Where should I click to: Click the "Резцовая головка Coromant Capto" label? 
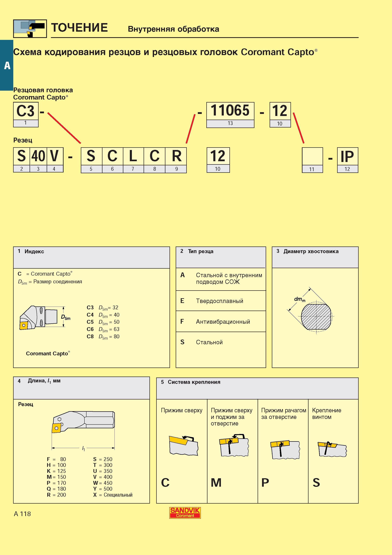point(43,94)
